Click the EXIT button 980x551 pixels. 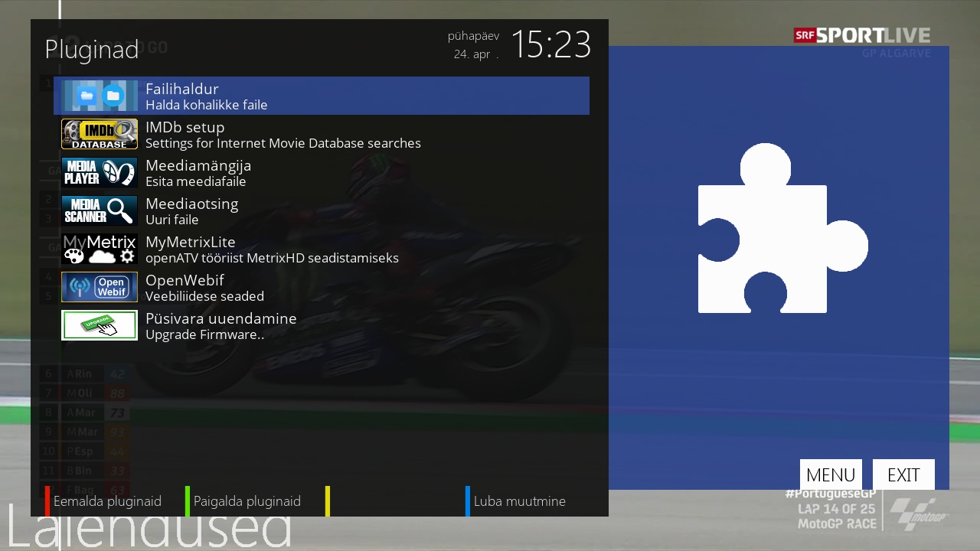coord(903,474)
